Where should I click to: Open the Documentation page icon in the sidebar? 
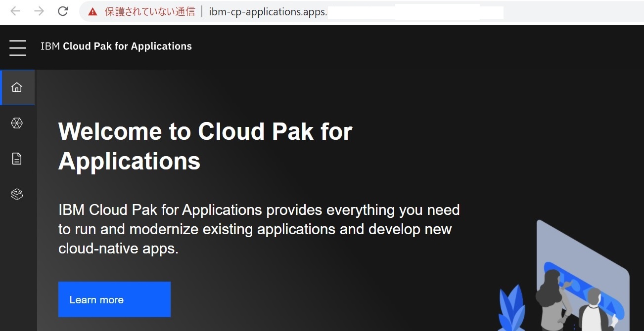pos(17,158)
